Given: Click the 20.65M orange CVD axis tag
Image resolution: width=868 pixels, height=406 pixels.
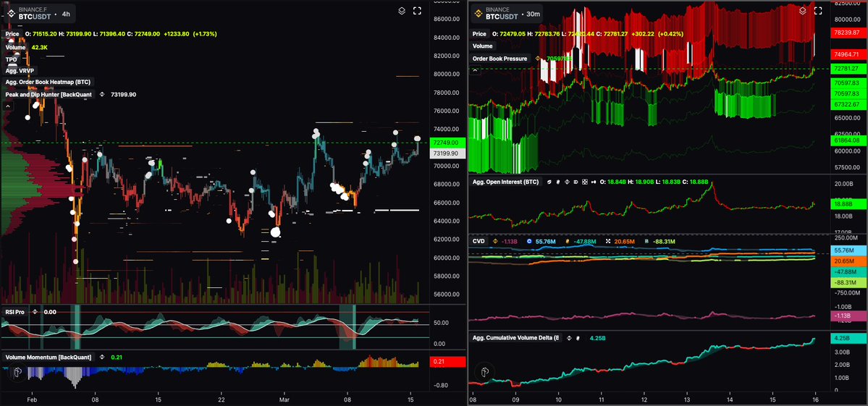Looking at the screenshot, I should [x=848, y=261].
